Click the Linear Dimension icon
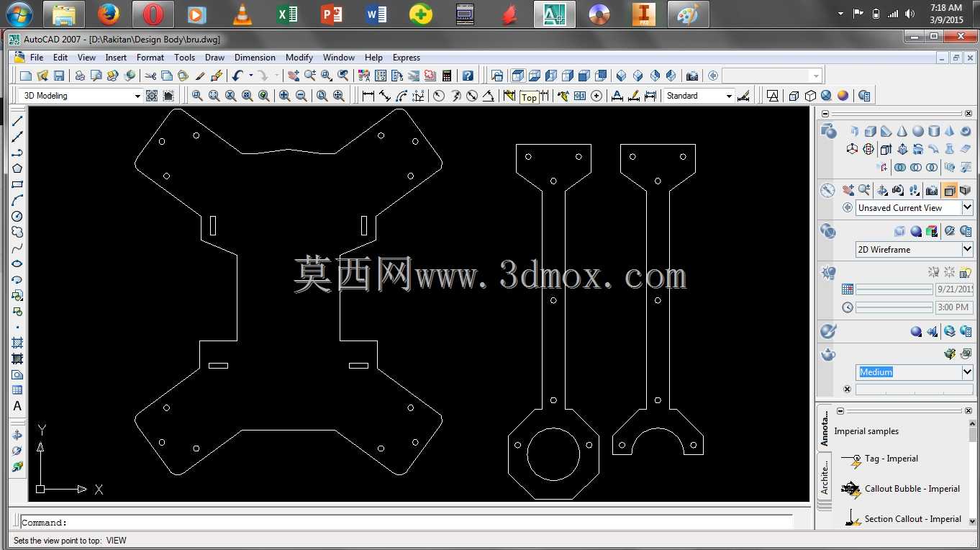The width and height of the screenshot is (980, 550). click(x=368, y=96)
